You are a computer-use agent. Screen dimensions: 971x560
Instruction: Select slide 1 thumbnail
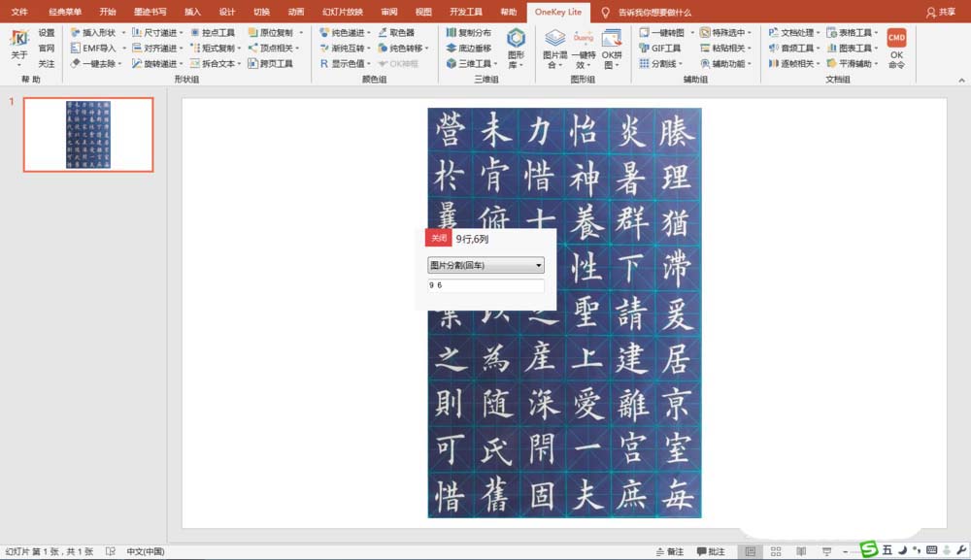tap(88, 134)
